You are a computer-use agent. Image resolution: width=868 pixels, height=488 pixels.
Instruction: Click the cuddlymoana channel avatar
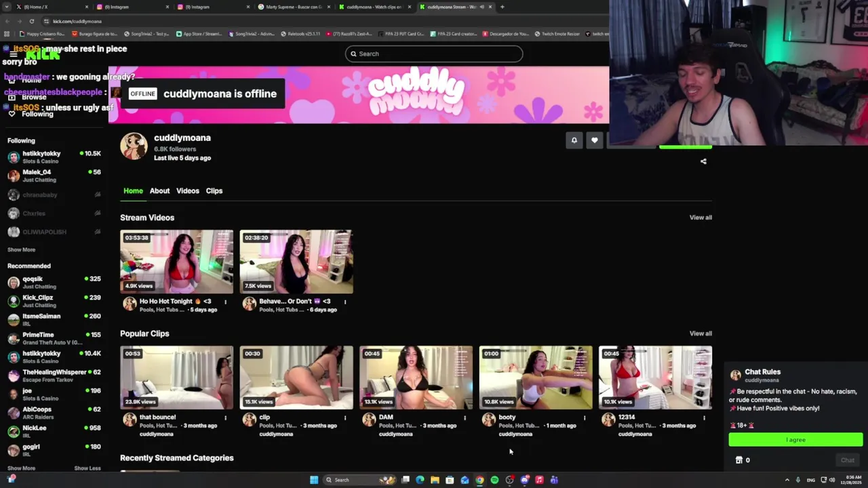(134, 146)
